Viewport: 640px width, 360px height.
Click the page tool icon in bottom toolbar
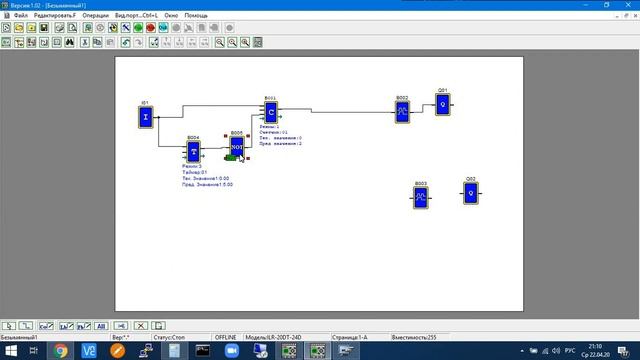(x=158, y=326)
